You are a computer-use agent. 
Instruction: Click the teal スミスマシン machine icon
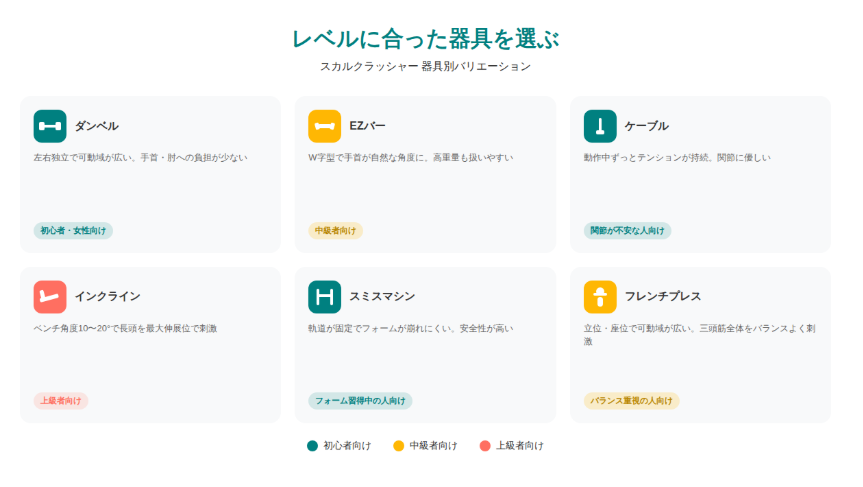point(325,296)
